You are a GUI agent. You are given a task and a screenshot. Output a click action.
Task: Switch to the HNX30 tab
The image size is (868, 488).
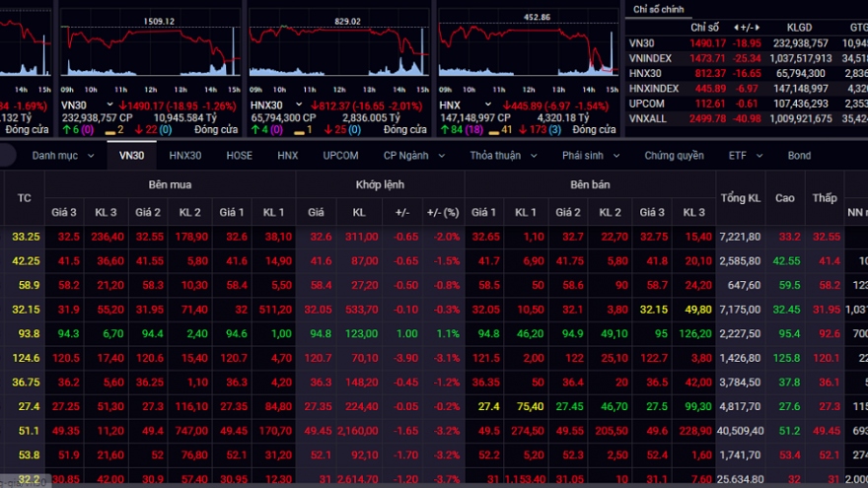click(184, 156)
